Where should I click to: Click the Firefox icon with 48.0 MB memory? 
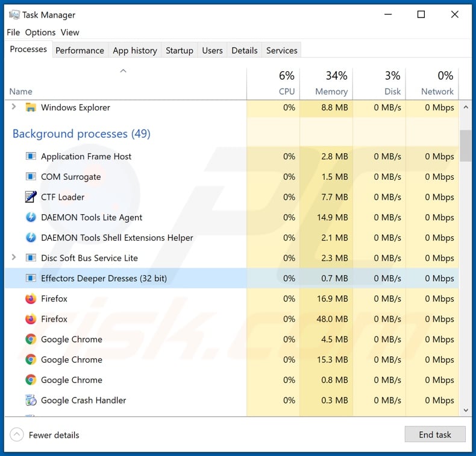(31, 319)
